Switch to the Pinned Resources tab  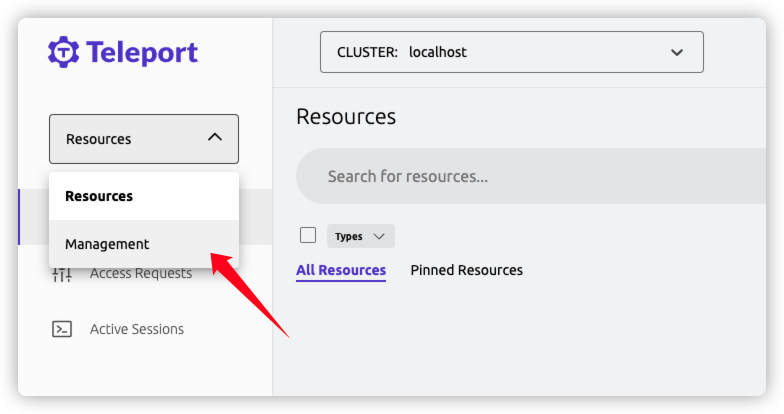466,270
